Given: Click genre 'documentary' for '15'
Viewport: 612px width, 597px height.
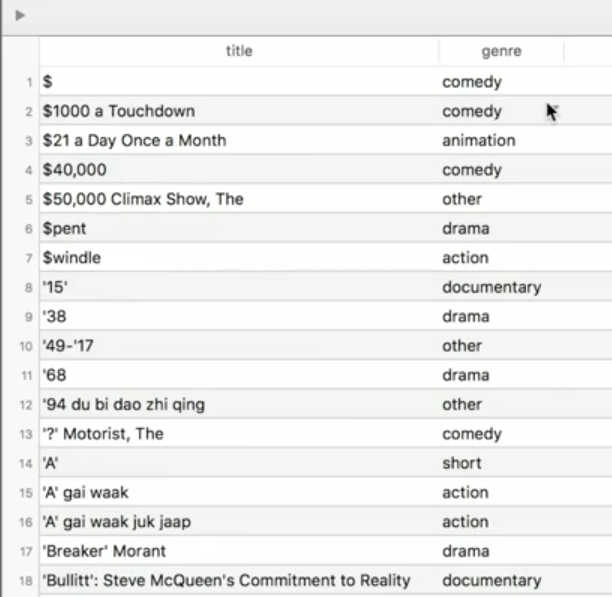Looking at the screenshot, I should [x=492, y=288].
